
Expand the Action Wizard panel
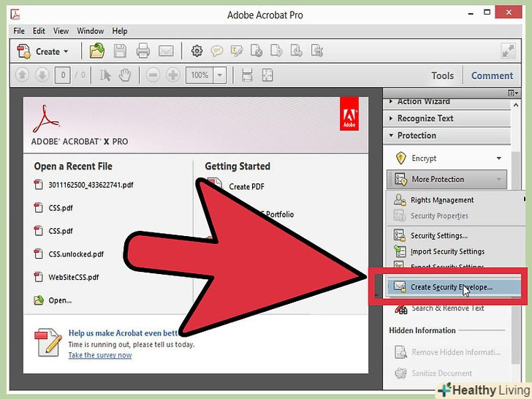pos(446,102)
